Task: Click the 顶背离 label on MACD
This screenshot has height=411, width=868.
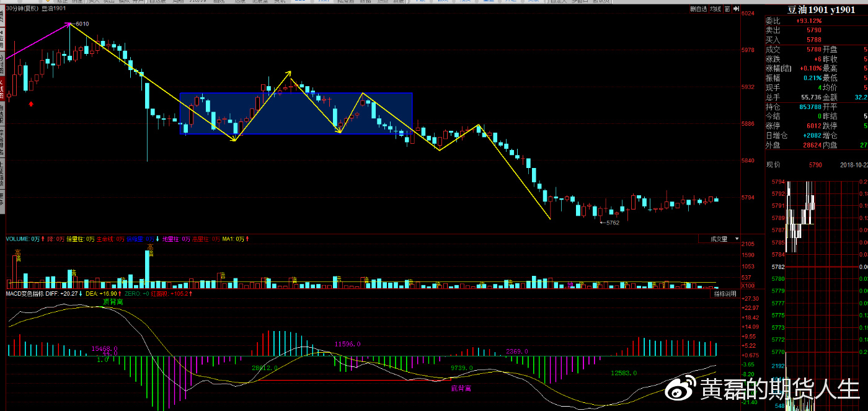Action: click(113, 301)
